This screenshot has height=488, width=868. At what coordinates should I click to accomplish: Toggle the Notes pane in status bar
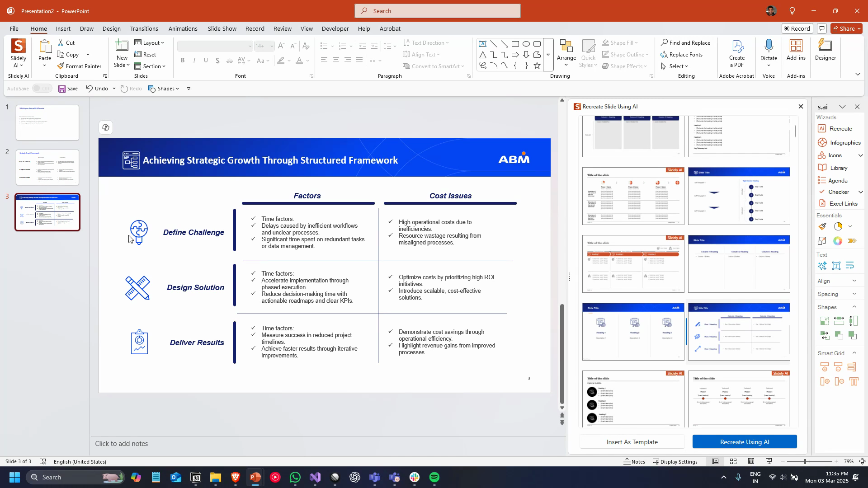[634, 461]
